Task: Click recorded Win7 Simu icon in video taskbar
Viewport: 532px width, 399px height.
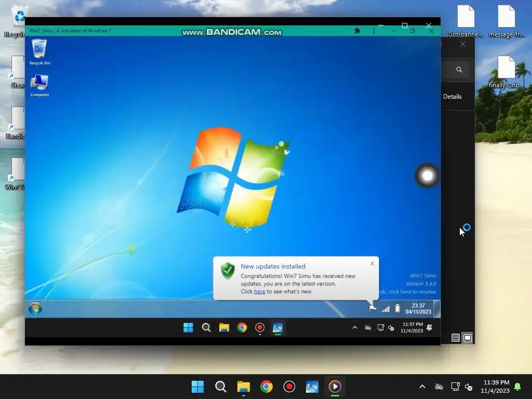Action: point(277,328)
